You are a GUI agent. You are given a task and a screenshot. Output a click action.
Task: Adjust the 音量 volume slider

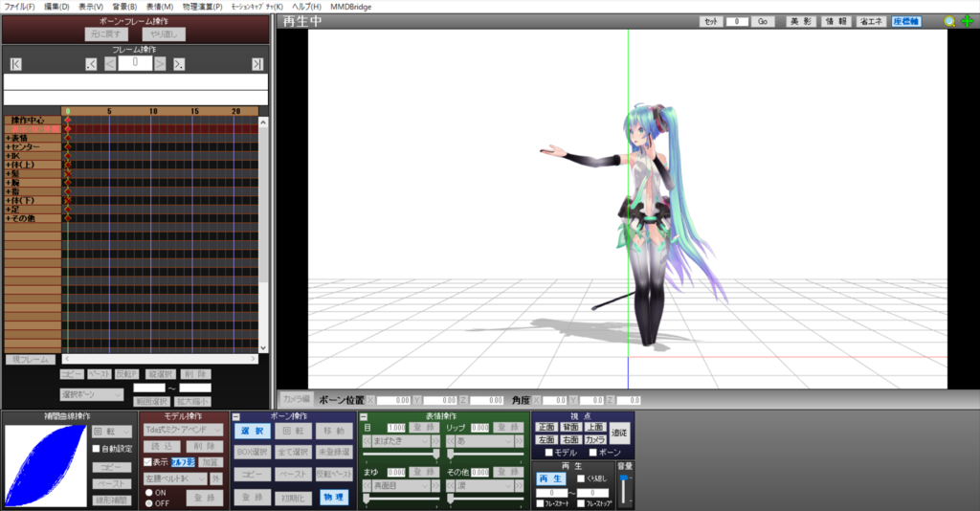point(623,489)
